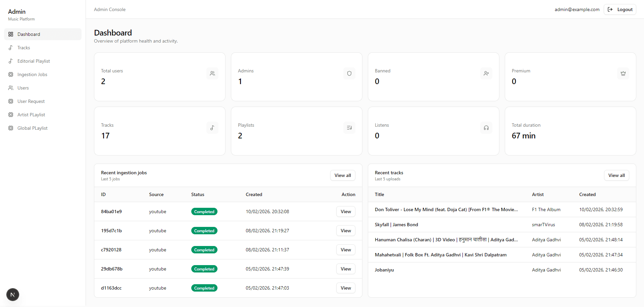Click job ID 29db678b
Image resolution: width=644 pixels, height=307 pixels.
tap(112, 269)
